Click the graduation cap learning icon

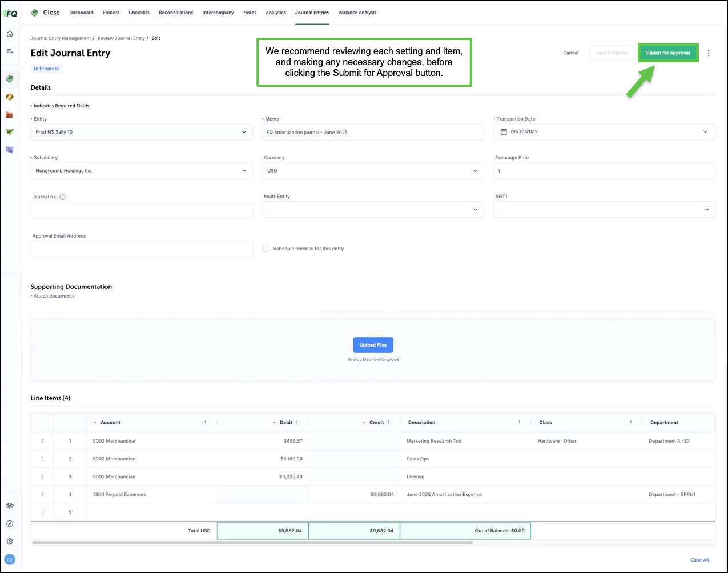[x=10, y=506]
